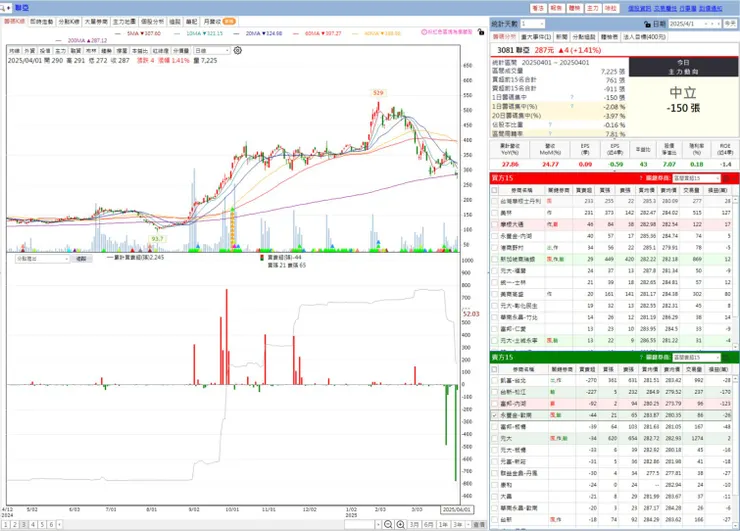Toggle the 外資 chart overlay button
This screenshot has height=531, width=740.
click(x=30, y=51)
